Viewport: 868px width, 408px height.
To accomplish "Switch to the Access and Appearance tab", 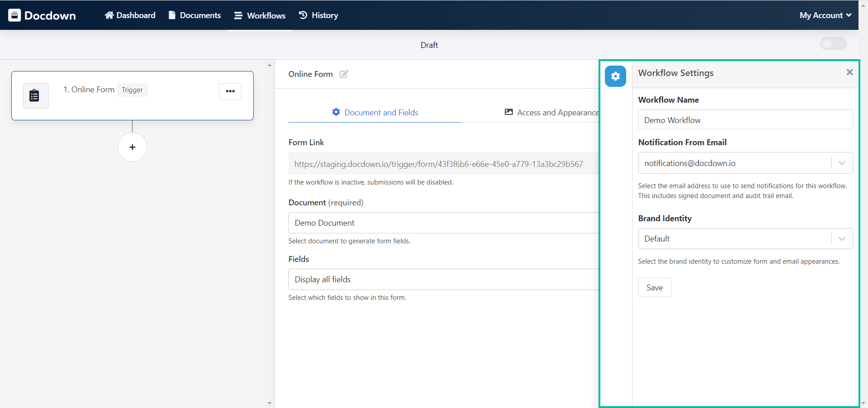I will pyautogui.click(x=558, y=112).
